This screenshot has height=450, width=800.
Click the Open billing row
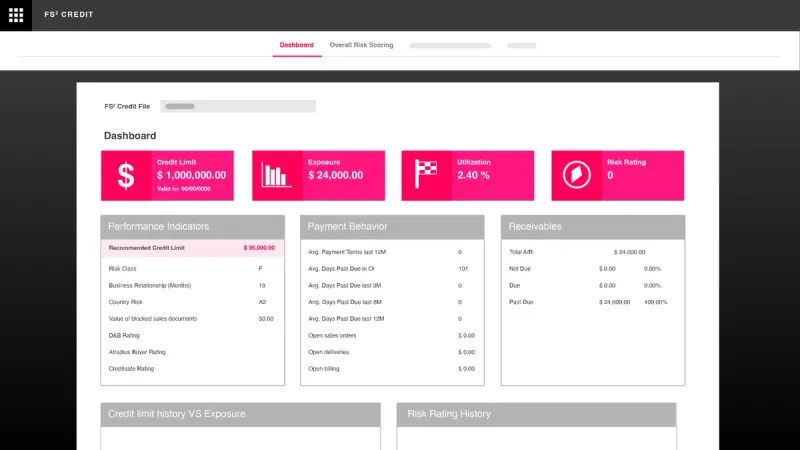[x=392, y=368]
